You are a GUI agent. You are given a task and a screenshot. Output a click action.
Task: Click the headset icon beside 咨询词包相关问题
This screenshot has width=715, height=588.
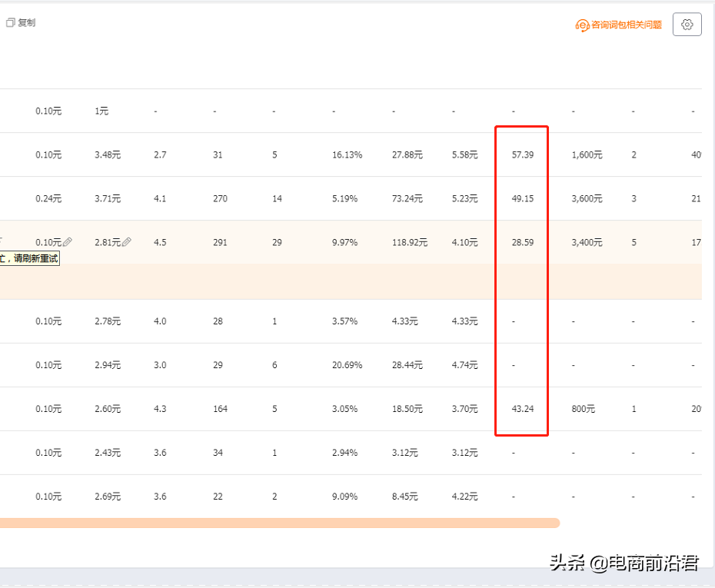[x=582, y=25]
